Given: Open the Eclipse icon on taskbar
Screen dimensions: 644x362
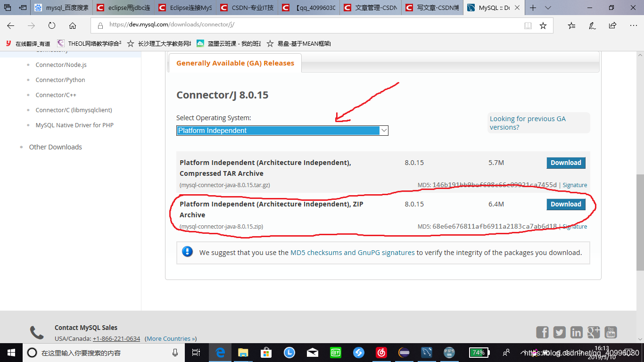Looking at the screenshot, I should click(405, 353).
